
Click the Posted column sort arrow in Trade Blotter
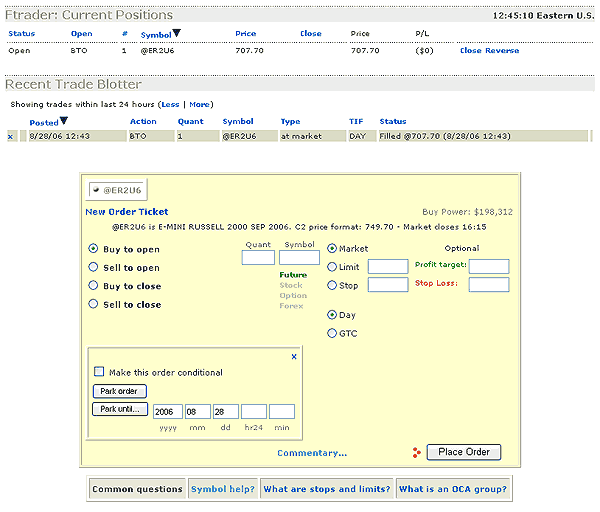[x=64, y=122]
